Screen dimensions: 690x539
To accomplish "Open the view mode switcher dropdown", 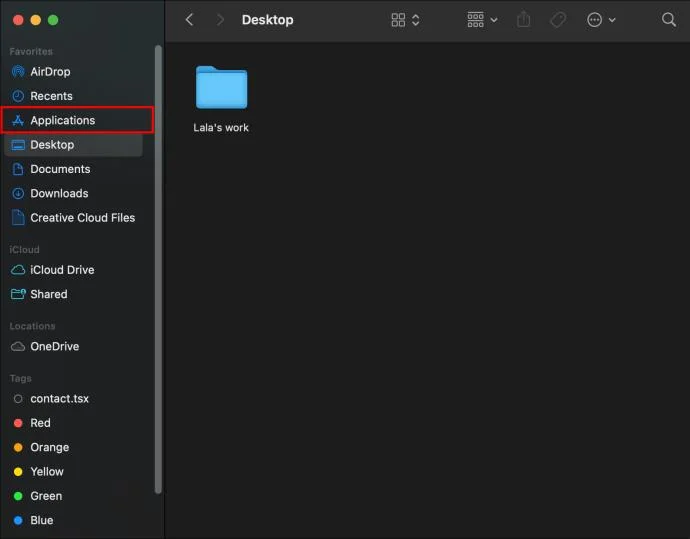I will tap(405, 20).
